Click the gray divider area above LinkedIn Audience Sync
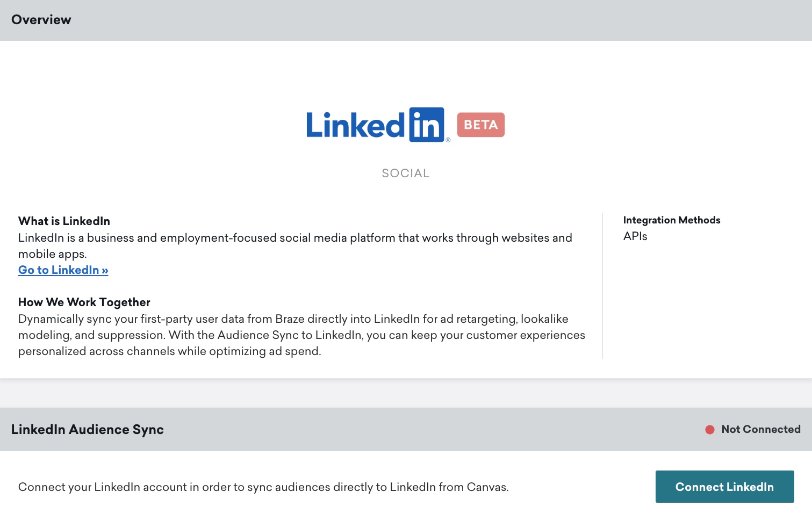The height and width of the screenshot is (521, 812). tap(406, 393)
